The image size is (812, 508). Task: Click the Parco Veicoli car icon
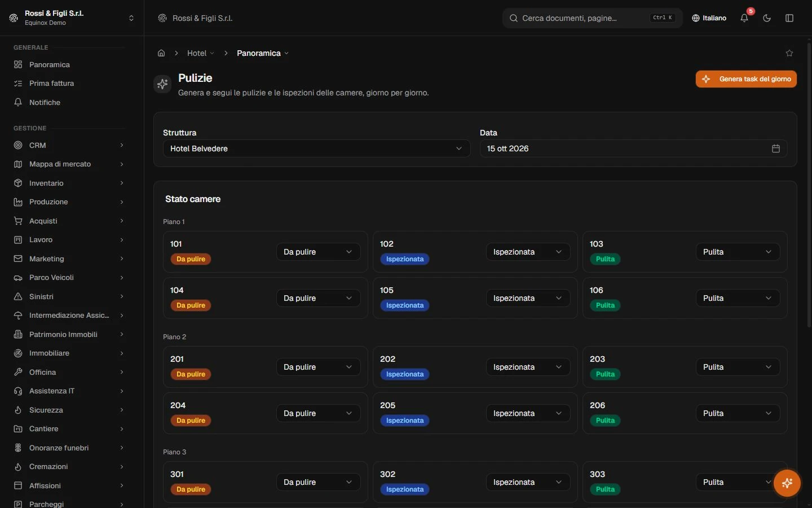pyautogui.click(x=18, y=278)
